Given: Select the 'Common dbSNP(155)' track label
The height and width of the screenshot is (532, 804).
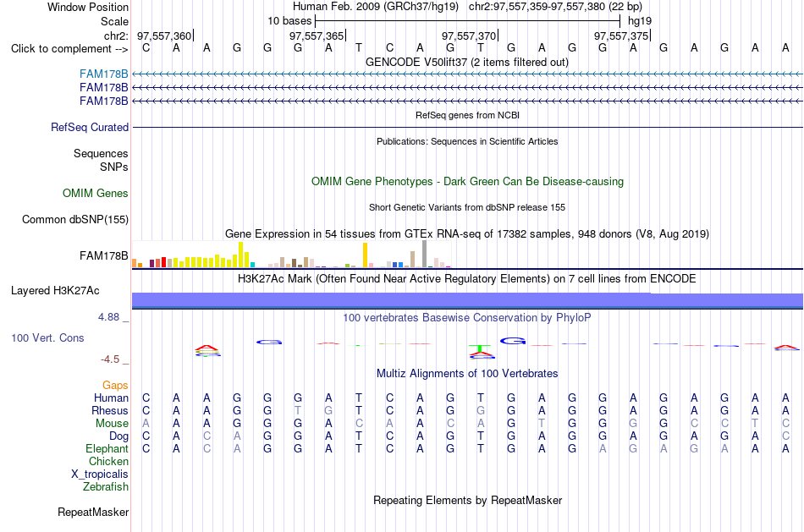Looking at the screenshot, I should point(74,219).
